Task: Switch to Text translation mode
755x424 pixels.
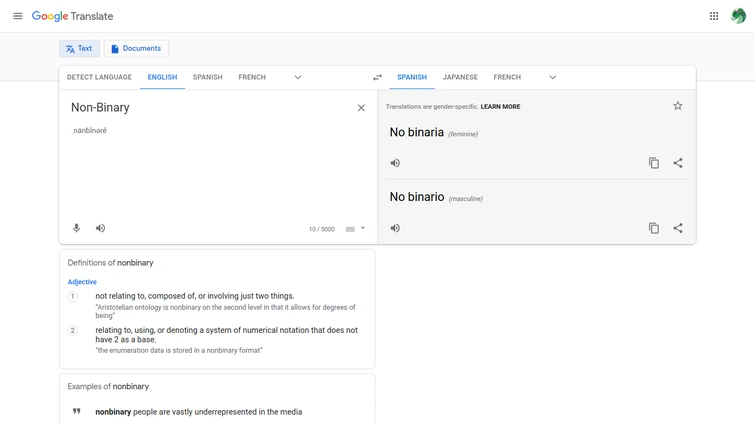Action: pos(79,49)
